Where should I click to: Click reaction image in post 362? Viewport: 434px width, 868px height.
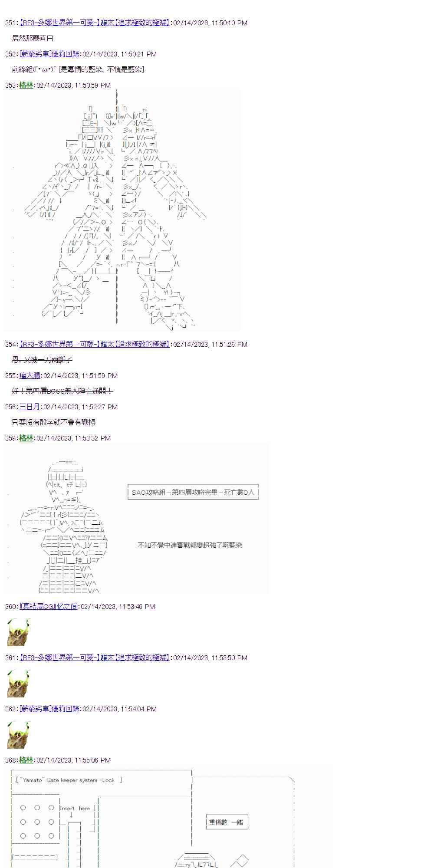pos(19,735)
